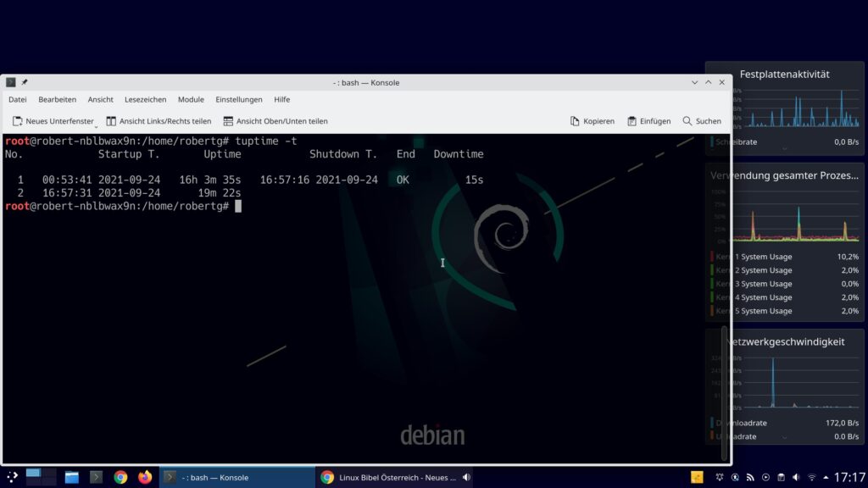Open the Hilfe menu

point(281,100)
